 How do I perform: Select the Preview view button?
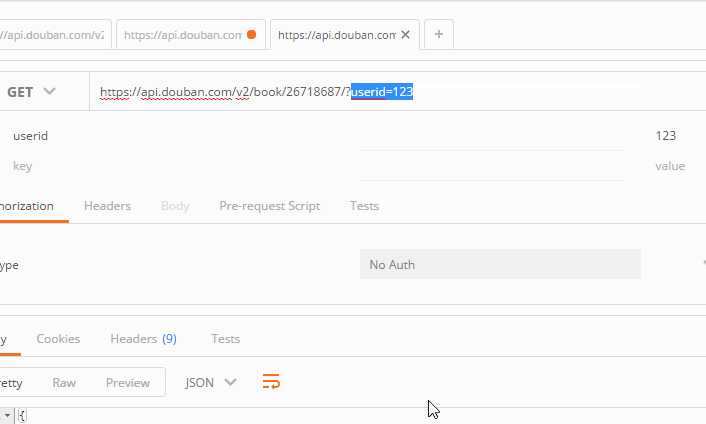point(128,383)
